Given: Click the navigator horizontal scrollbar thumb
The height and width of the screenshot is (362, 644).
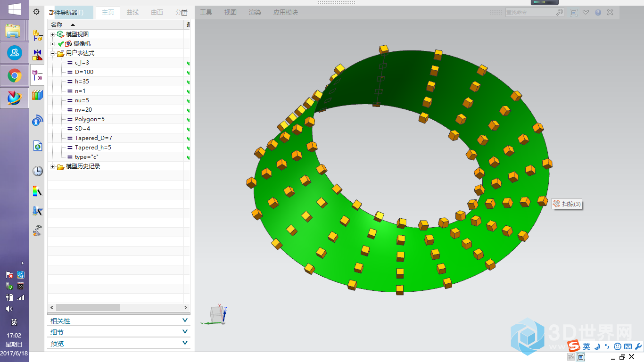Looking at the screenshot, I should 88,307.
